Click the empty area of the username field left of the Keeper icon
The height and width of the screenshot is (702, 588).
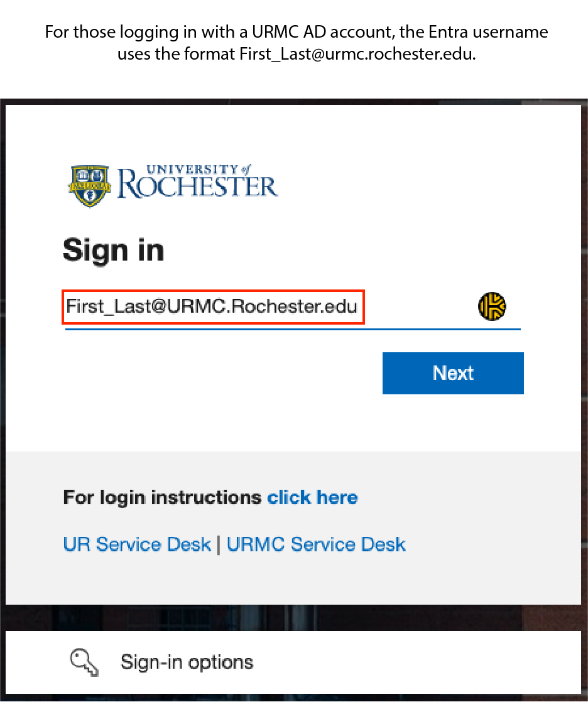[419, 307]
